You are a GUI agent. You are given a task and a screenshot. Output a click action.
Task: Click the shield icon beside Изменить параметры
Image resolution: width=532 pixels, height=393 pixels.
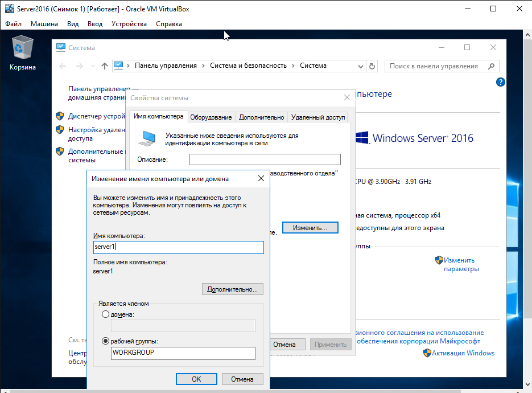[439, 260]
